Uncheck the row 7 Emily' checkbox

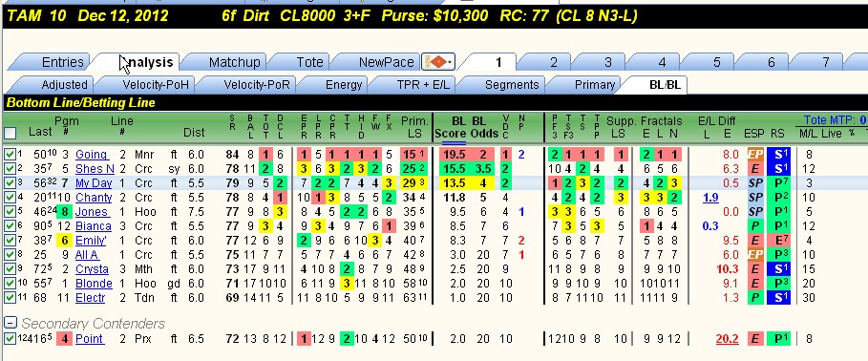10,241
